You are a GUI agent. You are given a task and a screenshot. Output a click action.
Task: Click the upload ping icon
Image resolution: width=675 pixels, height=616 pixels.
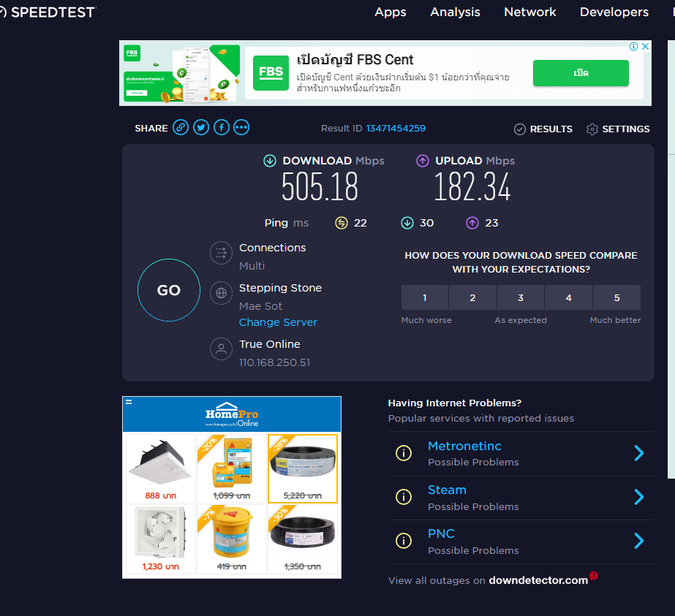[472, 223]
